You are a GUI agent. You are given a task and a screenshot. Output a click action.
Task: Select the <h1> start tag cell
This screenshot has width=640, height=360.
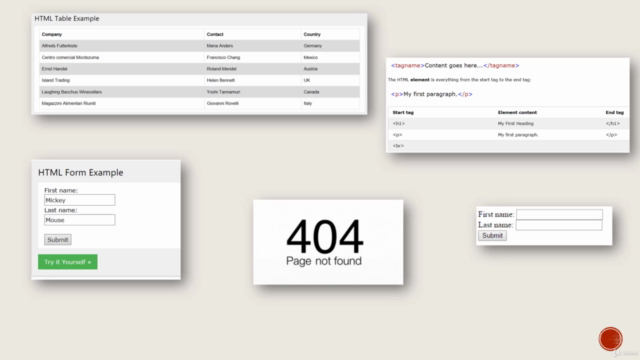tap(398, 123)
